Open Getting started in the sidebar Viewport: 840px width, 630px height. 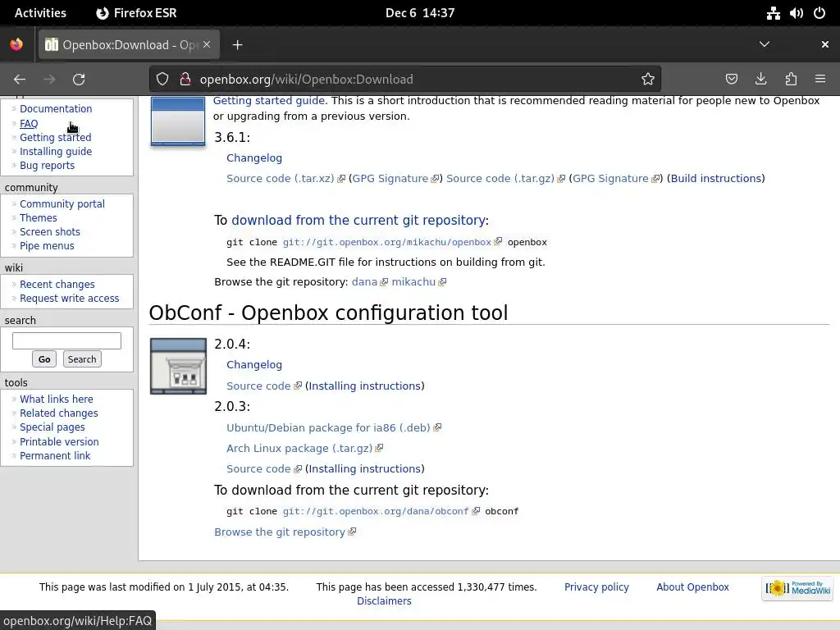click(x=56, y=138)
